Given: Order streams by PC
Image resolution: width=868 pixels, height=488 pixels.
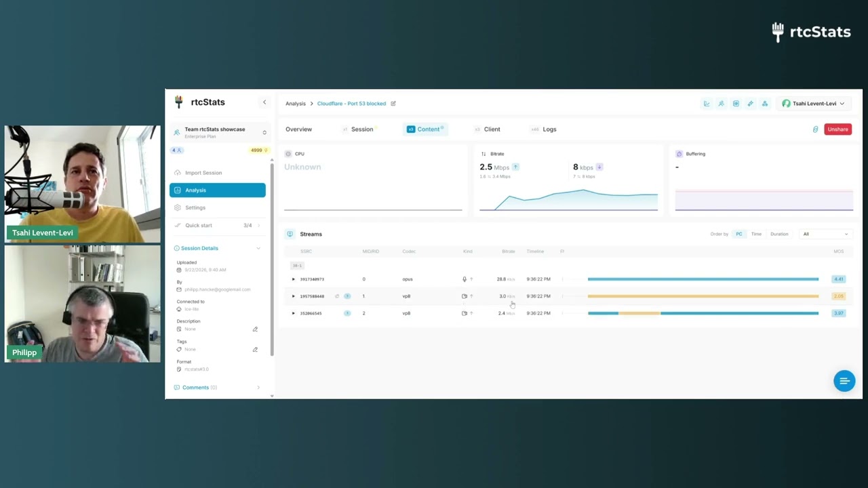Looking at the screenshot, I should pyautogui.click(x=739, y=234).
